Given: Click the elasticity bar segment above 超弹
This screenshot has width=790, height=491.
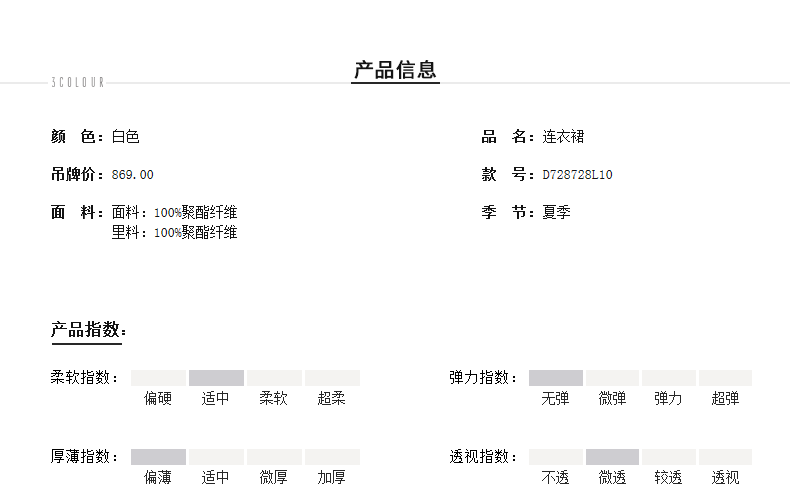Looking at the screenshot, I should [725, 378].
